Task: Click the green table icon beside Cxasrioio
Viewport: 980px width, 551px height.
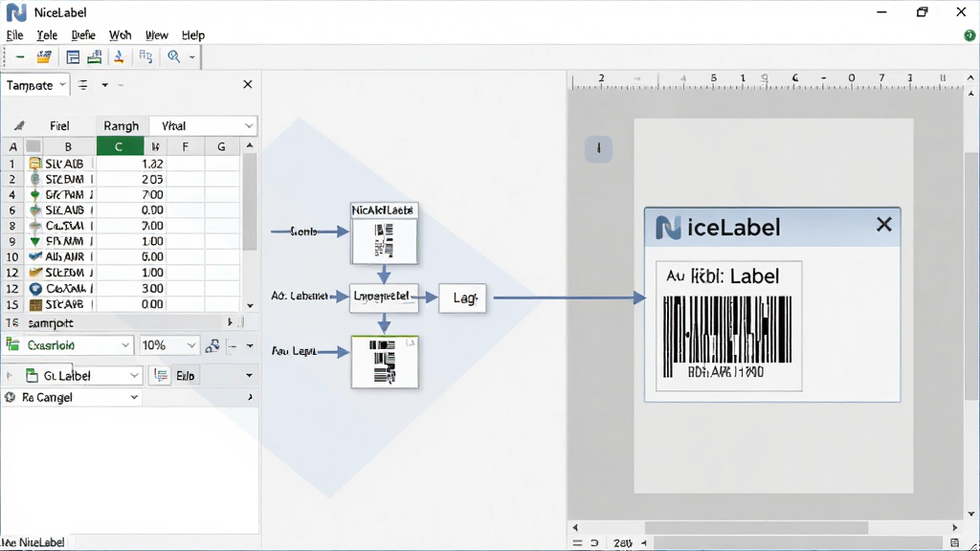Action: pyautogui.click(x=12, y=344)
